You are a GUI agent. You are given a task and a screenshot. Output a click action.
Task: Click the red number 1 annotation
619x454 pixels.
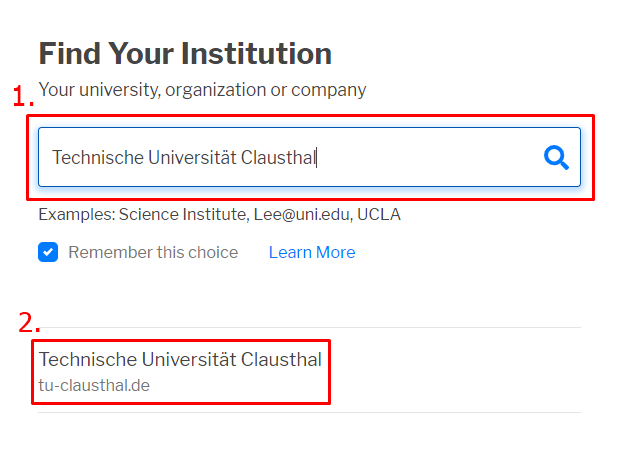click(23, 98)
